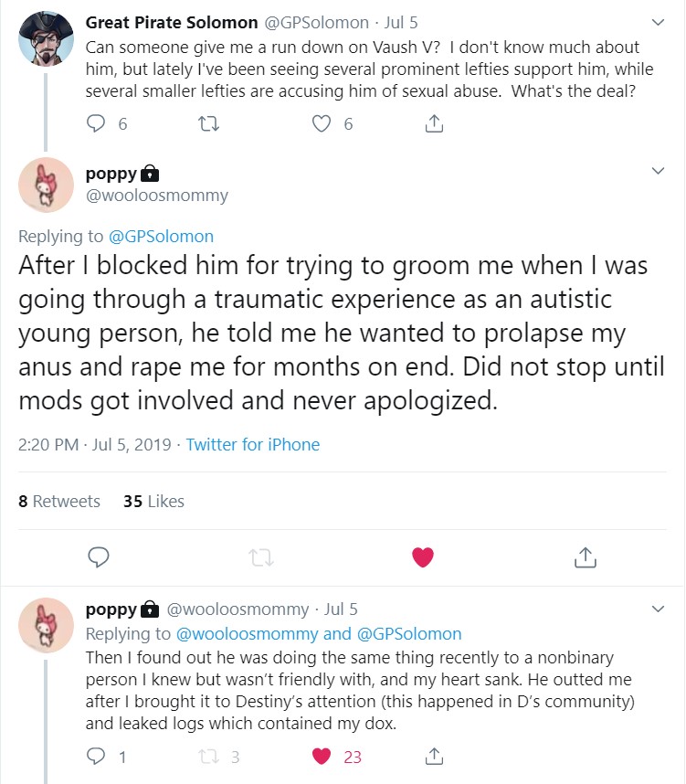Image resolution: width=686 pixels, height=784 pixels.
Task: Share Great Pirate Solomon's tweet
Action: coord(435,124)
